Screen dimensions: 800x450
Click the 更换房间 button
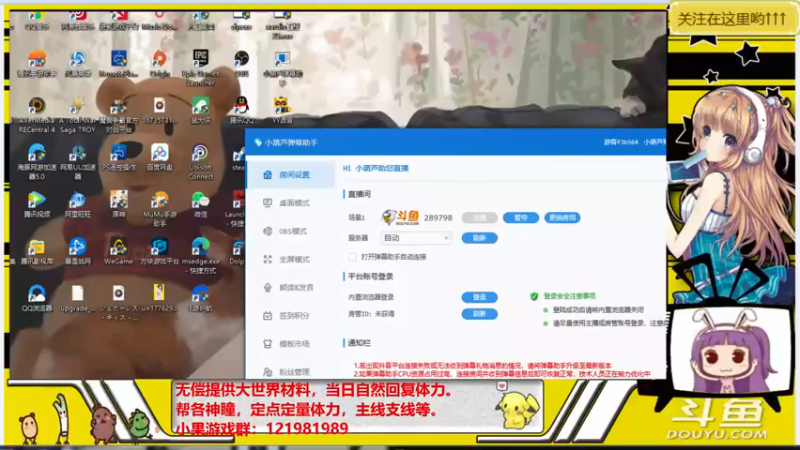pos(562,218)
